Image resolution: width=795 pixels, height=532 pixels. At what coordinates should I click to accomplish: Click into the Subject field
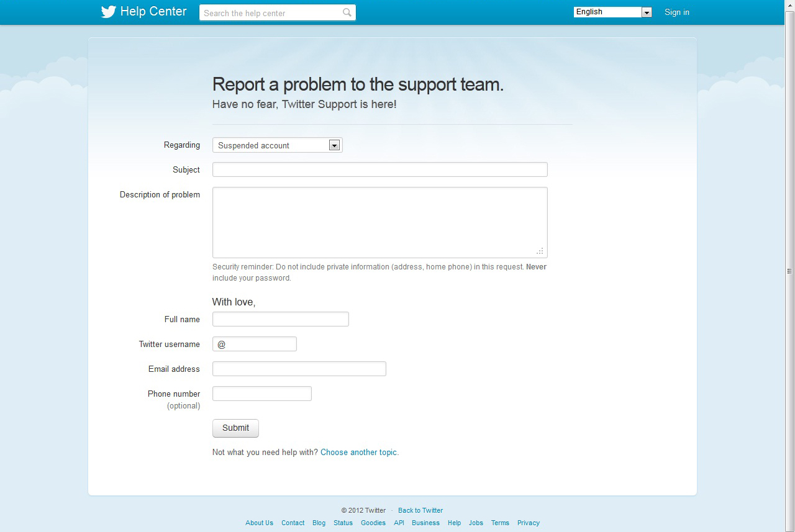(x=379, y=169)
